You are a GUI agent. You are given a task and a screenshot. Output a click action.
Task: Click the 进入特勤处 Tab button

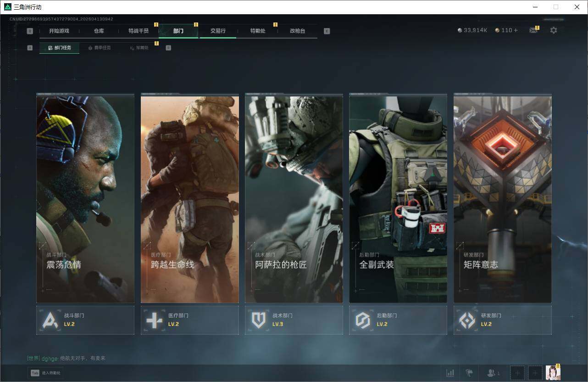pos(46,373)
